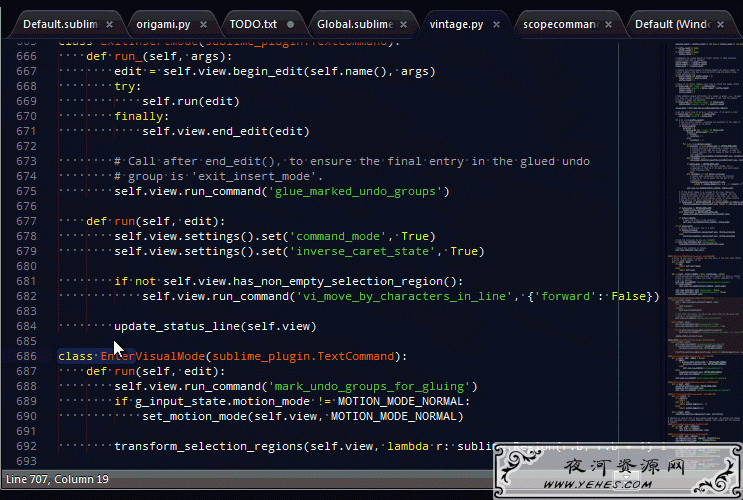Screen dimensions: 743x500
Task: Click the exit_insert_mode comment on line 674
Action: [218, 176]
